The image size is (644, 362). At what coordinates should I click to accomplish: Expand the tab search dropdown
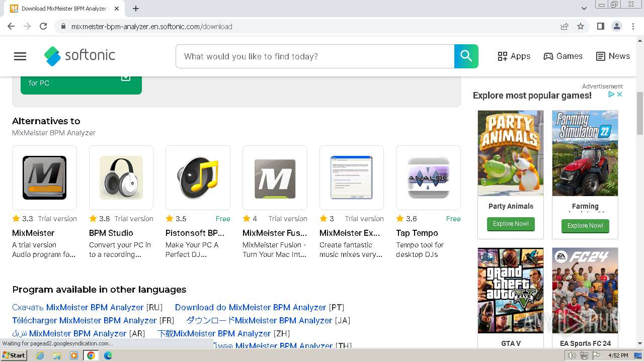(x=584, y=9)
